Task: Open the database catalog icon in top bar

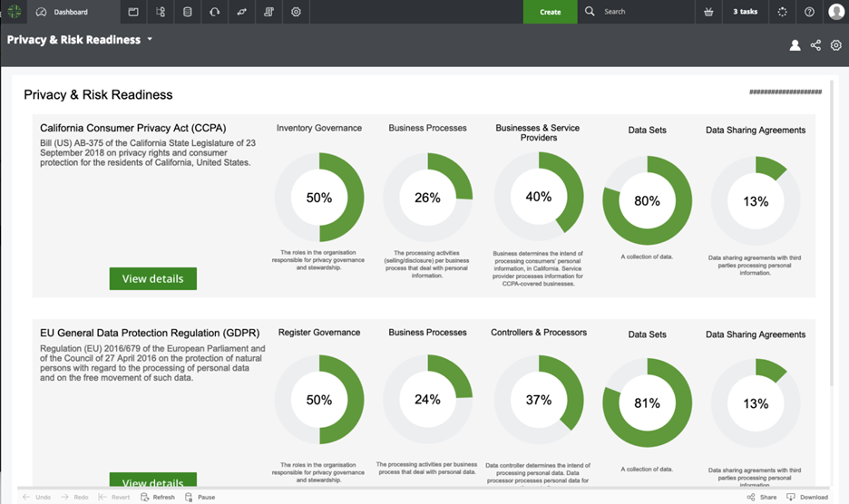Action: click(188, 12)
